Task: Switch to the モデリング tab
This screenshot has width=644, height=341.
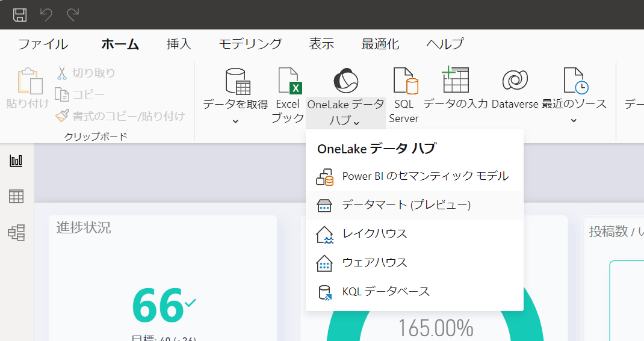Action: coord(250,44)
